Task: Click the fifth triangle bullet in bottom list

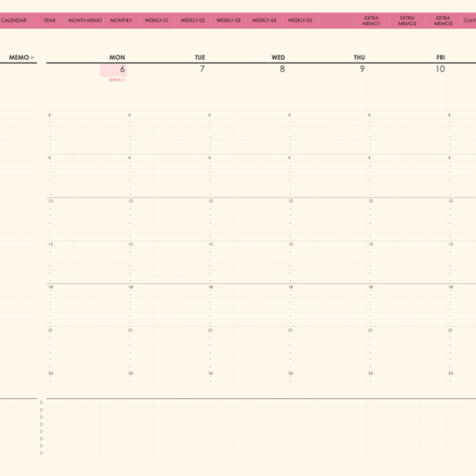Action: click(42, 432)
